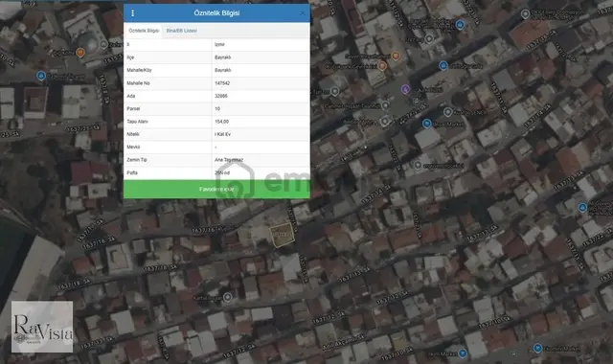Open the Bina/BB Listesi tab
This screenshot has height=364, width=613.
pos(182,31)
